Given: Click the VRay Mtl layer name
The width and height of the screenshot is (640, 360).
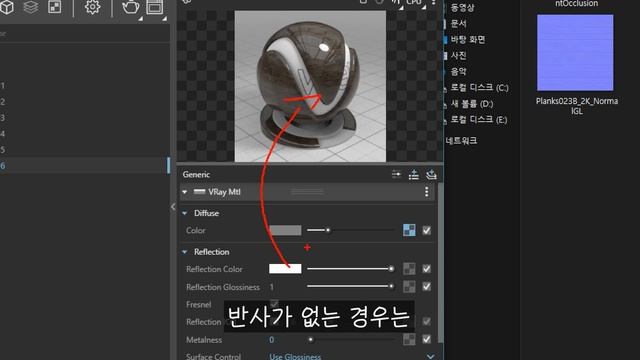Looking at the screenshot, I should click(224, 192).
